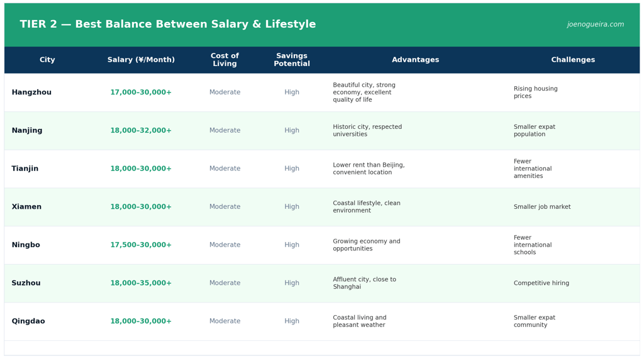Click Moderate cost of living in Xiamen row

(x=225, y=206)
